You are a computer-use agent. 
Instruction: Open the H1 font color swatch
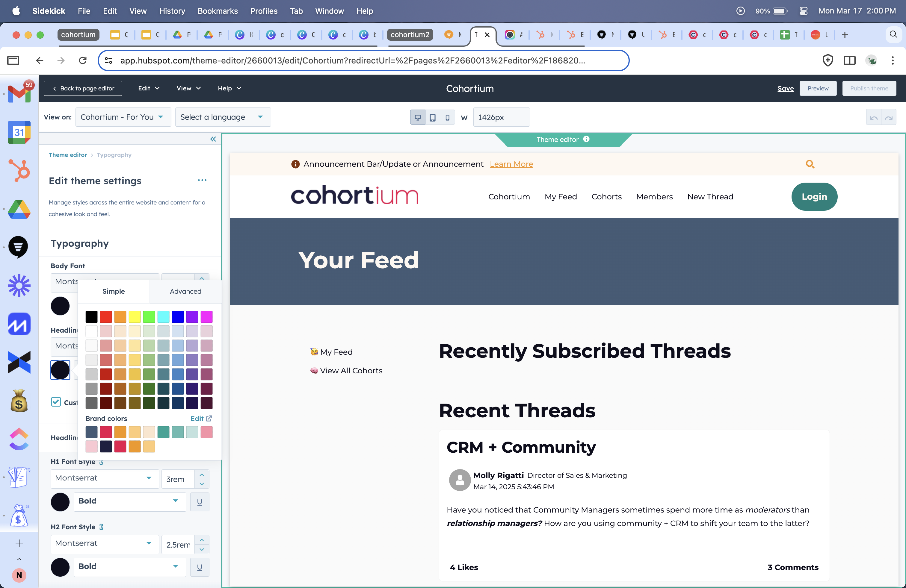pos(60,502)
